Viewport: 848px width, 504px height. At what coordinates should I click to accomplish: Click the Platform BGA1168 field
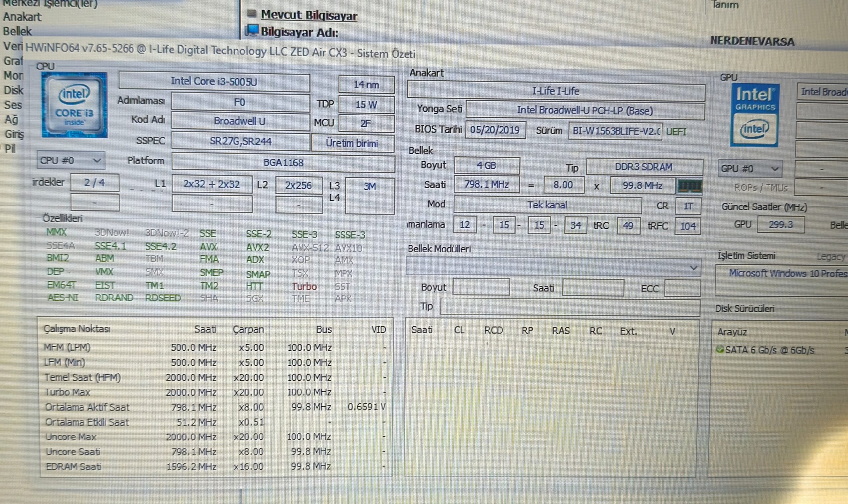(283, 163)
